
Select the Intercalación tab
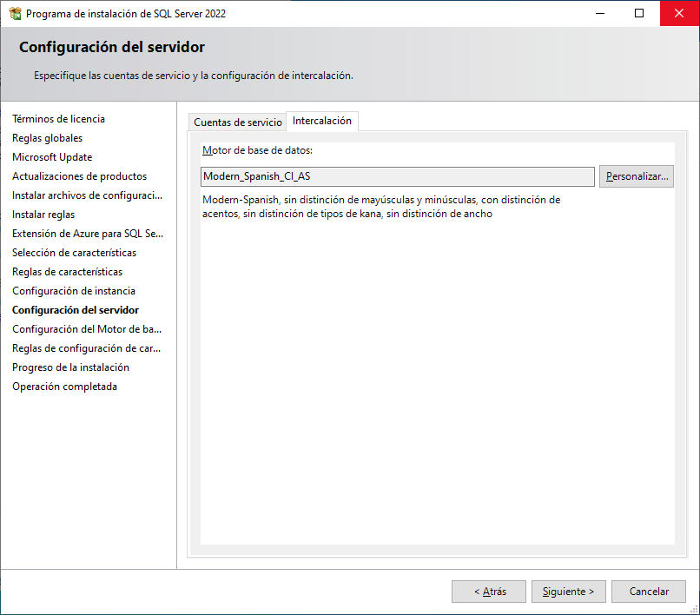(322, 121)
